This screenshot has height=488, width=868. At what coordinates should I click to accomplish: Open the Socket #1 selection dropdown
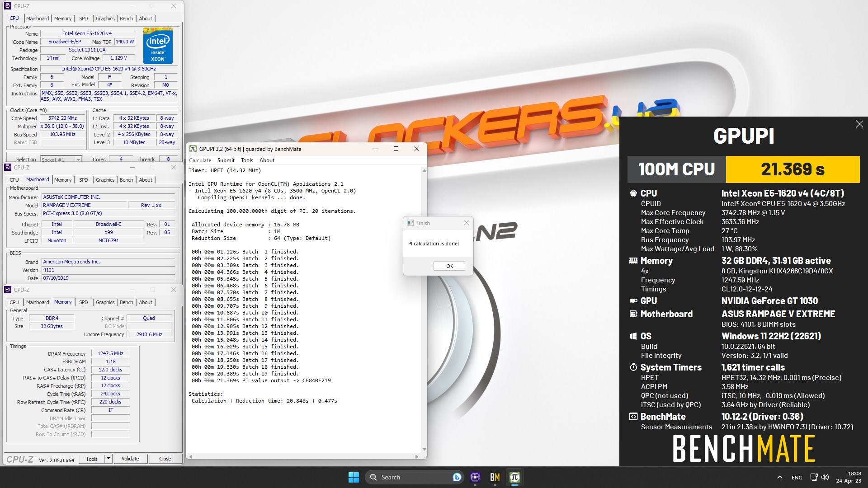click(78, 160)
